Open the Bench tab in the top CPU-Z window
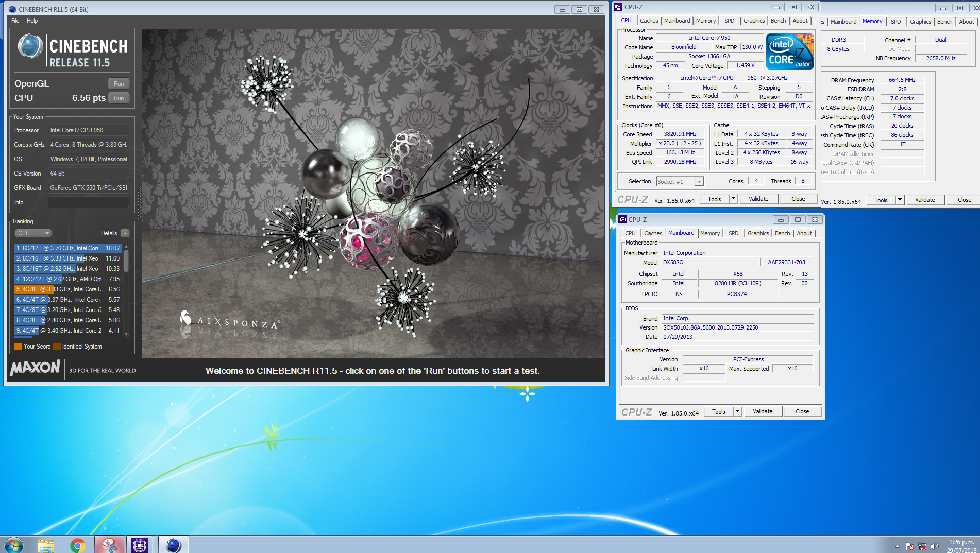The width and height of the screenshot is (980, 553). tap(779, 21)
